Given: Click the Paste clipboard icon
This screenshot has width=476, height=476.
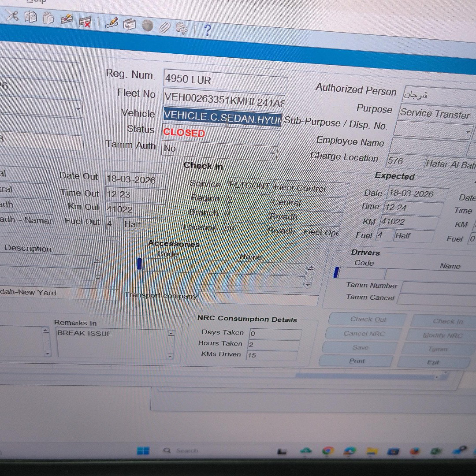Looking at the screenshot, I should click(x=48, y=18).
